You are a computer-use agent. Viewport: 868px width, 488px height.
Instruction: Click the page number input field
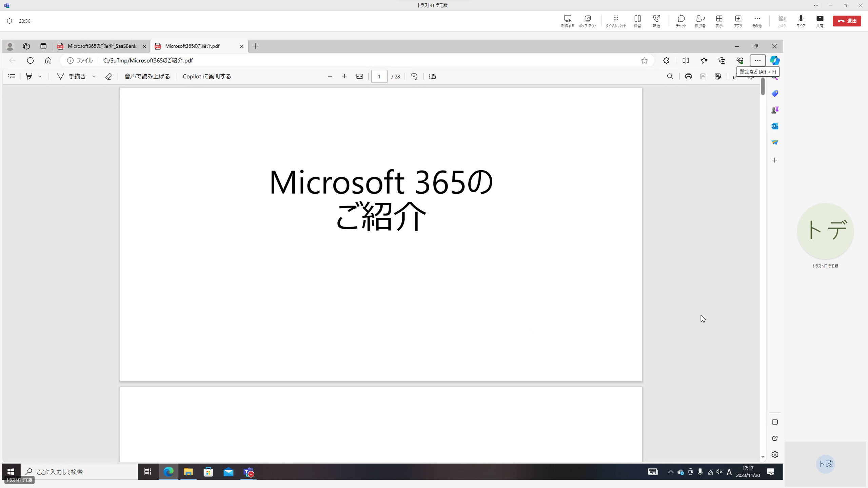(379, 76)
